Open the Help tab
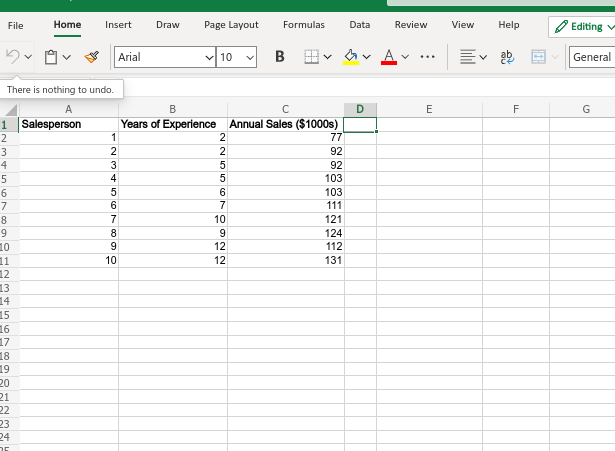Image resolution: width=615 pixels, height=451 pixels. coord(509,25)
